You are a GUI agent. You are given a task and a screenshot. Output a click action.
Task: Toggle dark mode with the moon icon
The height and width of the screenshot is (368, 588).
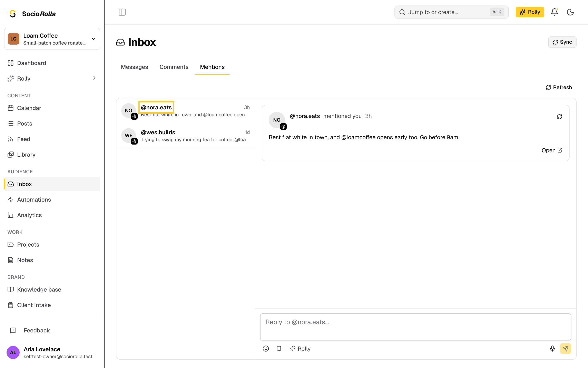pos(570,12)
